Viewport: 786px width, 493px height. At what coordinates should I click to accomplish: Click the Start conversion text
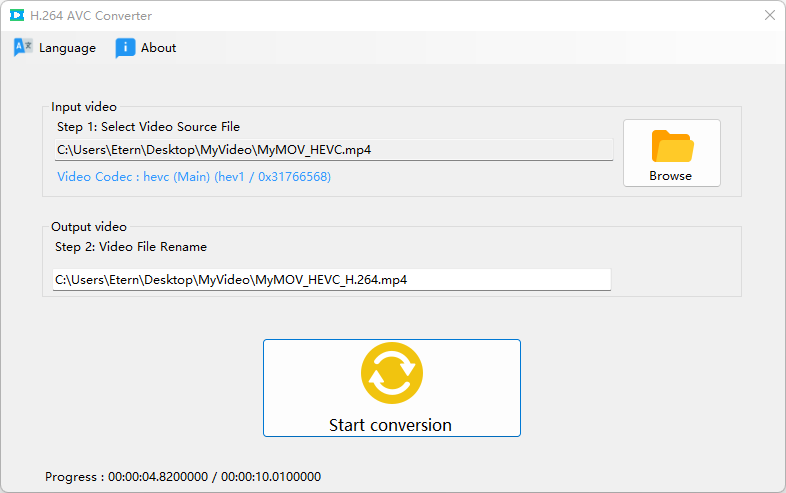pyautogui.click(x=390, y=425)
